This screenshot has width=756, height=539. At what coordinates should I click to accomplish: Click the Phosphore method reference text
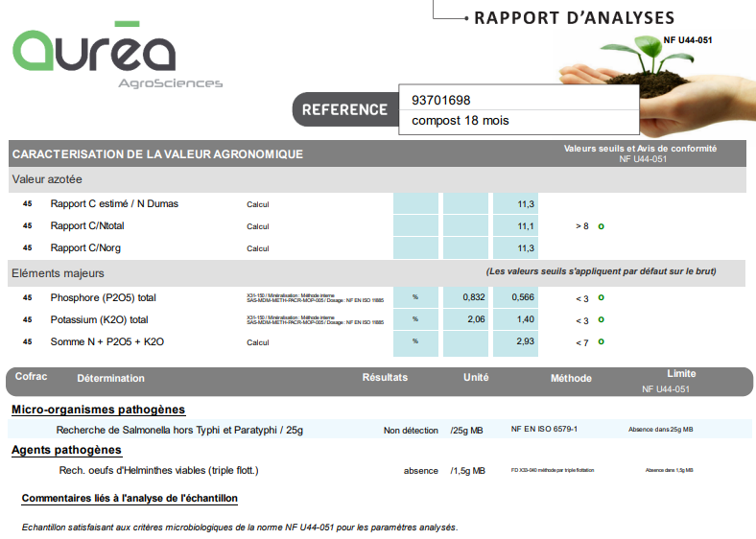[316, 298]
